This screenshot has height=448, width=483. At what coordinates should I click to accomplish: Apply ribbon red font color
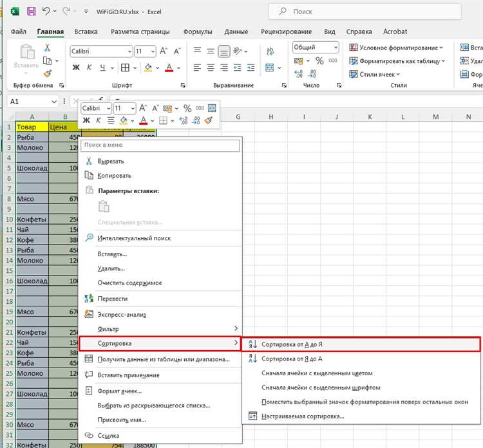169,68
